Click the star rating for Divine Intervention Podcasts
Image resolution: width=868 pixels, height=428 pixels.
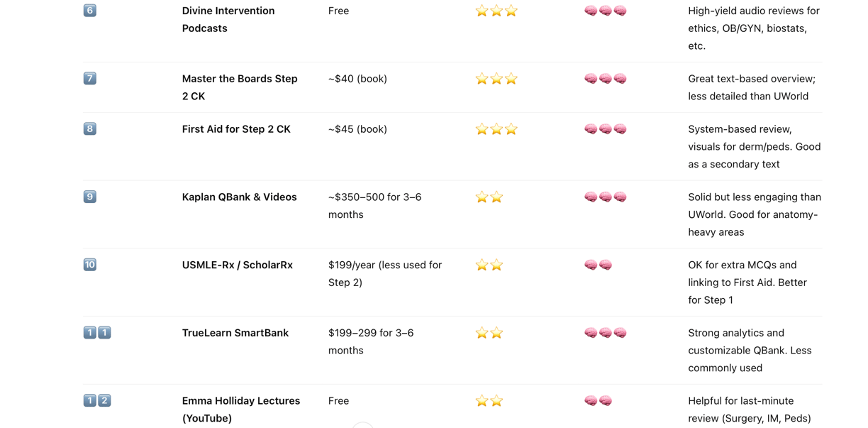496,11
